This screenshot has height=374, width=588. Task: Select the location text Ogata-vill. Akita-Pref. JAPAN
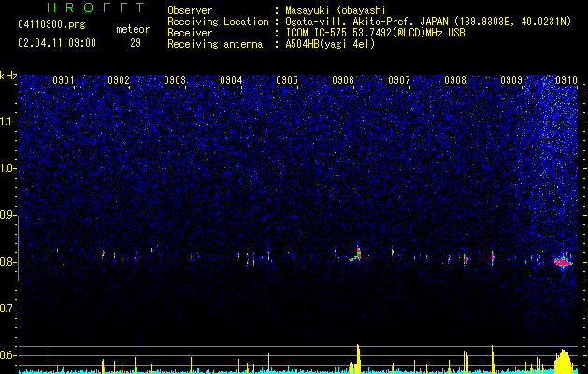pos(367,22)
